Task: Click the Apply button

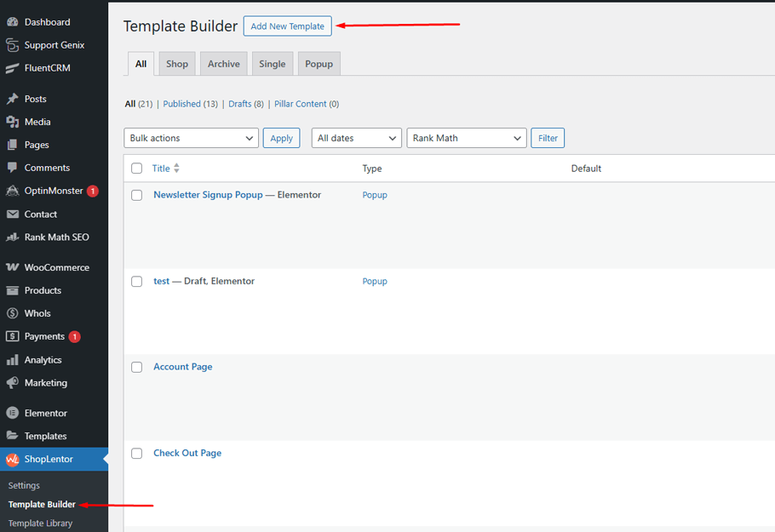Action: (282, 138)
